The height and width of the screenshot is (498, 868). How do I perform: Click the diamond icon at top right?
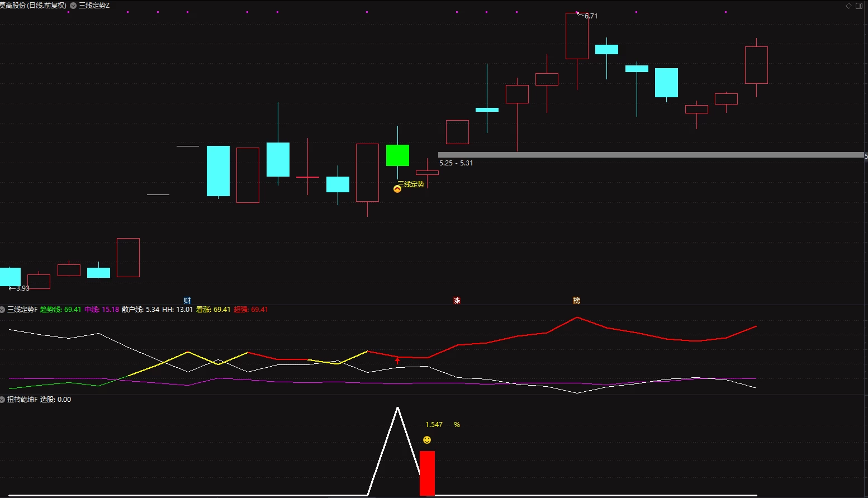pos(848,6)
